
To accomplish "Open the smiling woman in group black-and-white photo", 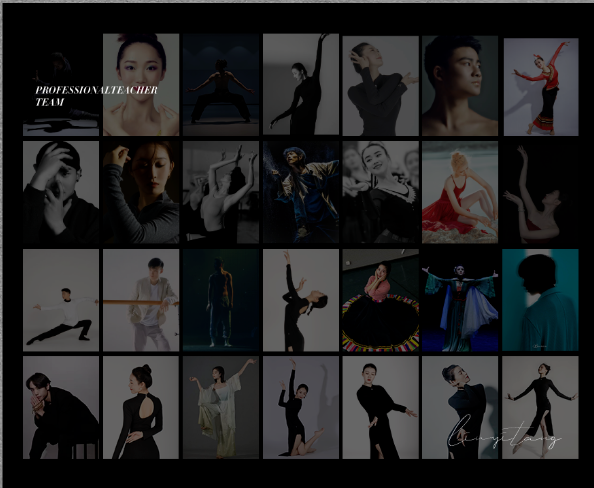I will (x=381, y=192).
